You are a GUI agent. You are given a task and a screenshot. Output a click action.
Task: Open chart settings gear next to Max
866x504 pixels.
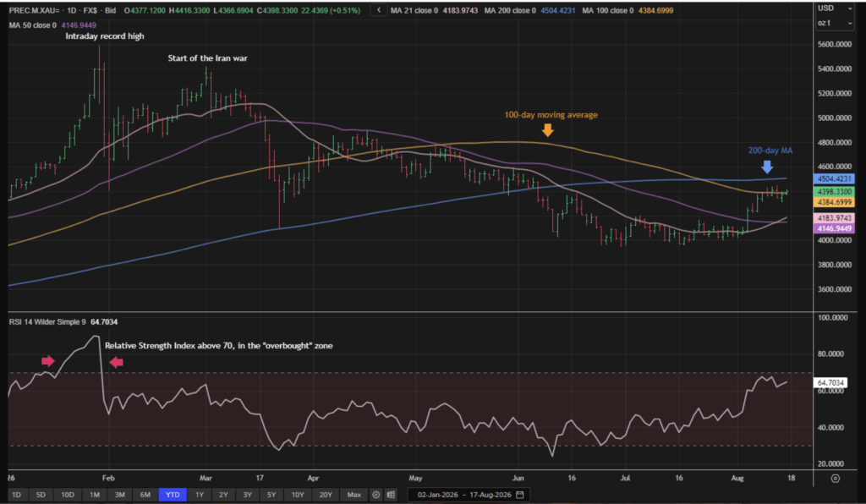pos(375,495)
